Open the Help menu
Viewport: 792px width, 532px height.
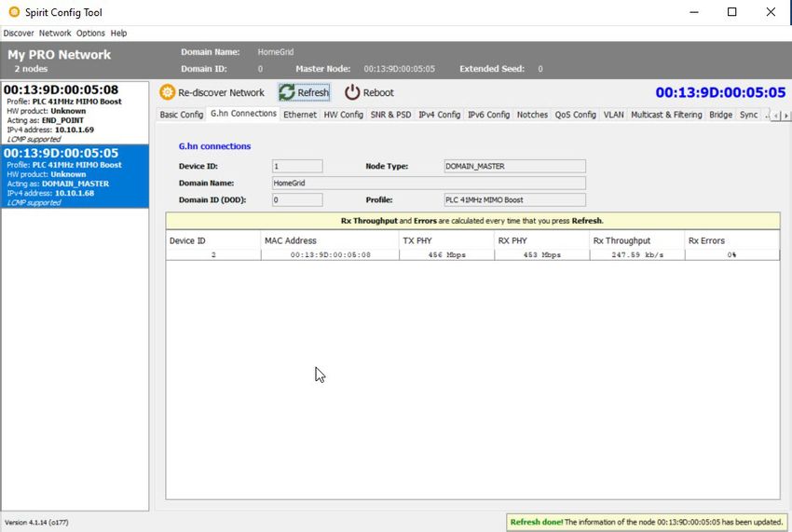(x=118, y=33)
